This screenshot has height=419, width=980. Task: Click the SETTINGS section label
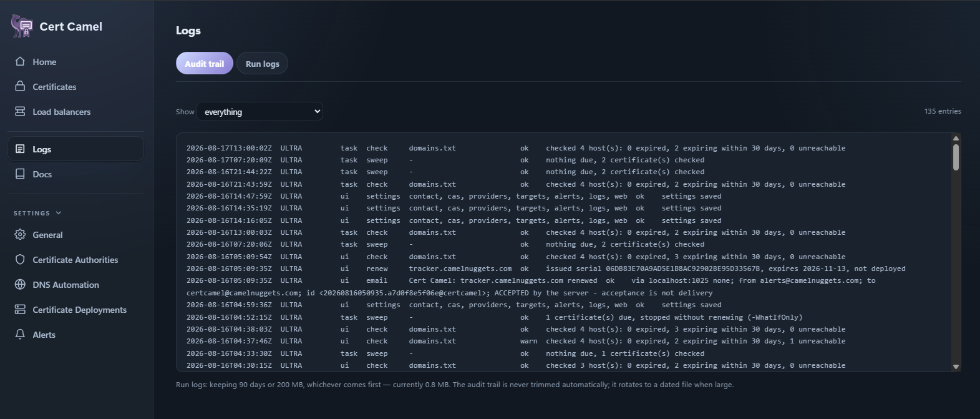point(32,213)
